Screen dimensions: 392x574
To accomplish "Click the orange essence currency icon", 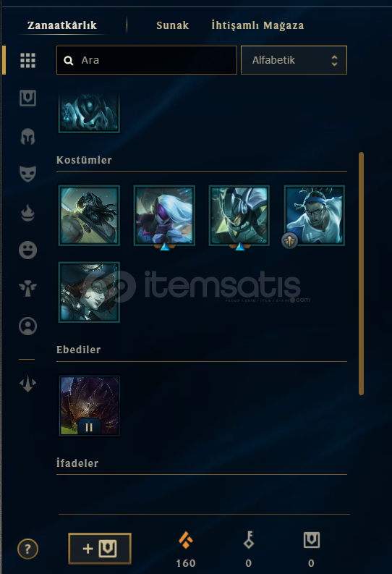I will [x=186, y=540].
